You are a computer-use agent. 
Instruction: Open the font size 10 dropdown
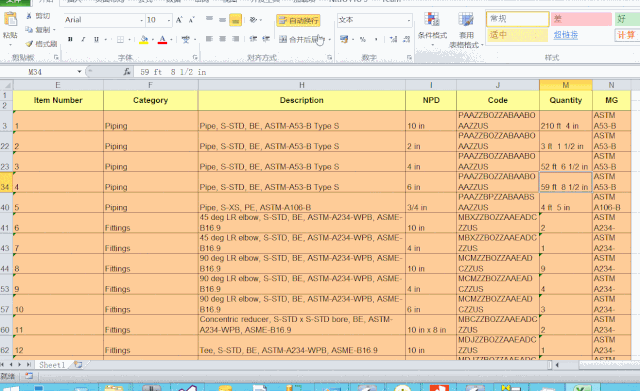click(x=169, y=20)
